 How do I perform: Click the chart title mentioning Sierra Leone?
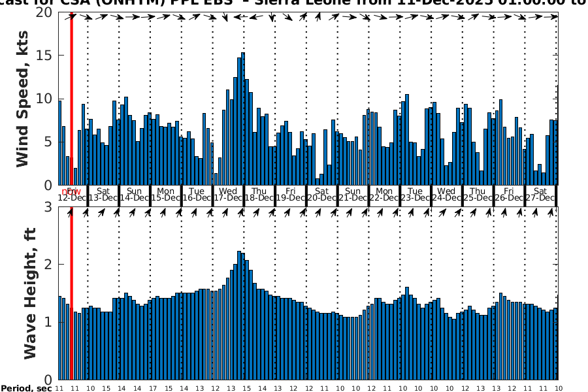(294, 3)
